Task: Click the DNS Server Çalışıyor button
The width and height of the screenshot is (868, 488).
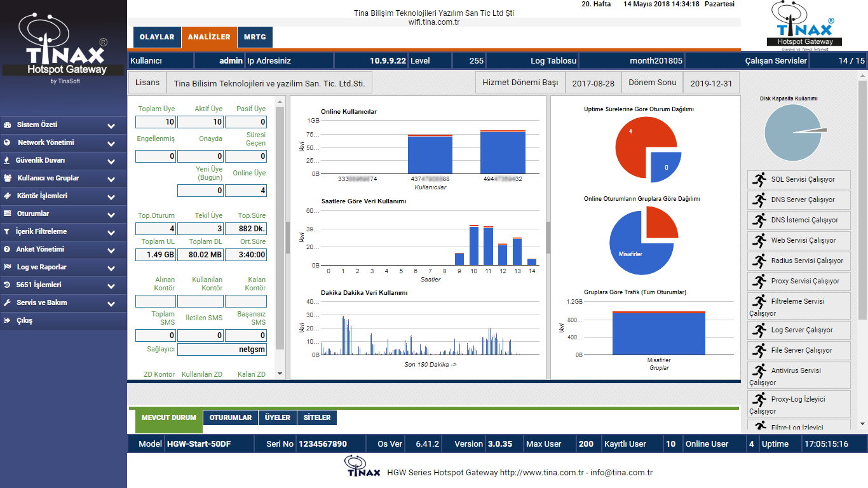Action: (799, 200)
